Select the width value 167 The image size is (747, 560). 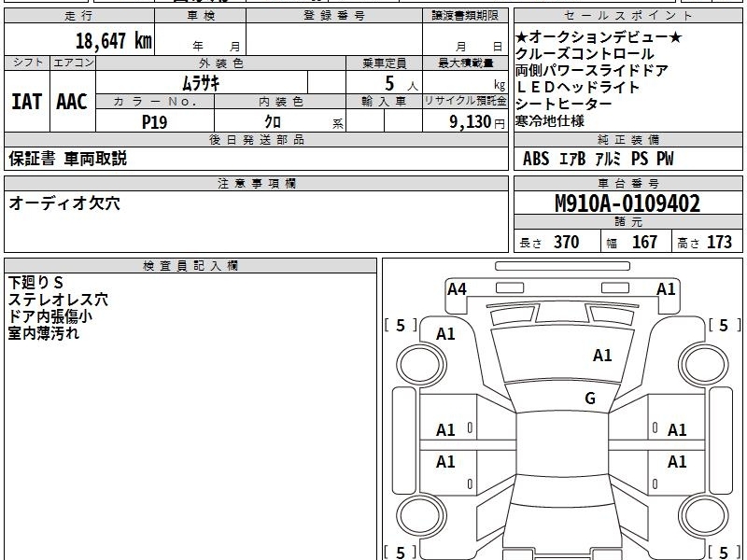tap(644, 243)
